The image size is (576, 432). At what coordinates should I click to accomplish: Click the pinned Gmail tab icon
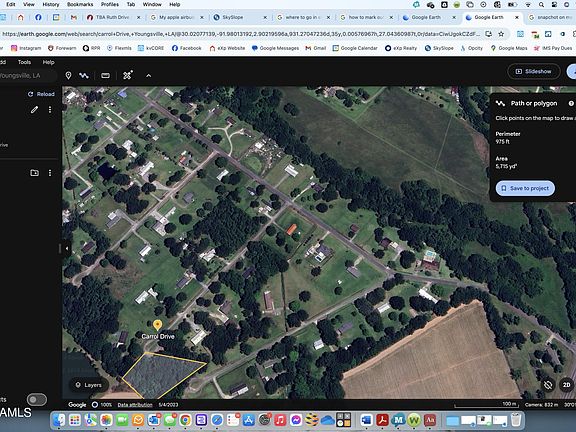73,17
